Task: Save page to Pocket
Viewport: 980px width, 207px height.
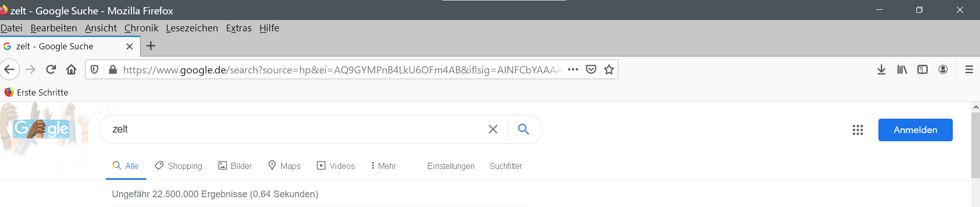Action: pos(591,69)
